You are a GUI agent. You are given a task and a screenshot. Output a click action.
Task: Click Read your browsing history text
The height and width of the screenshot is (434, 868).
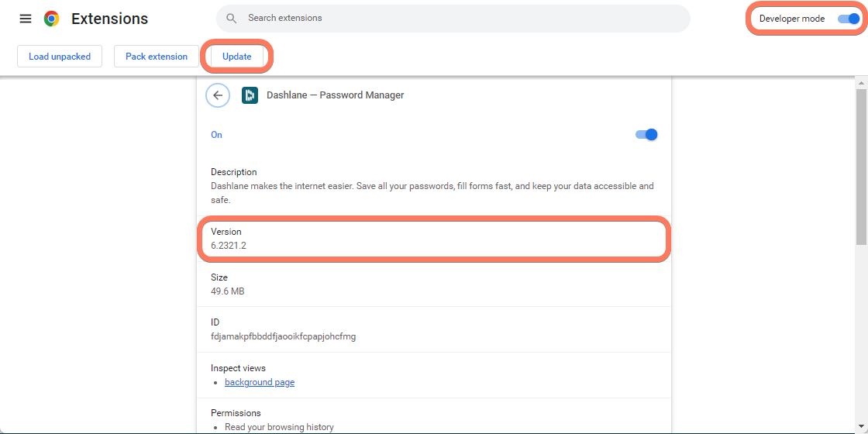[279, 427]
